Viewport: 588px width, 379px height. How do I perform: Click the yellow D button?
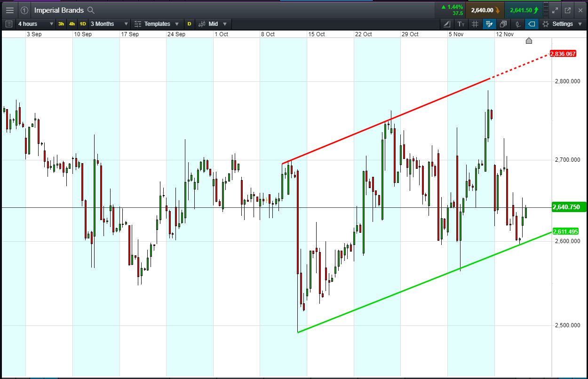click(x=190, y=24)
